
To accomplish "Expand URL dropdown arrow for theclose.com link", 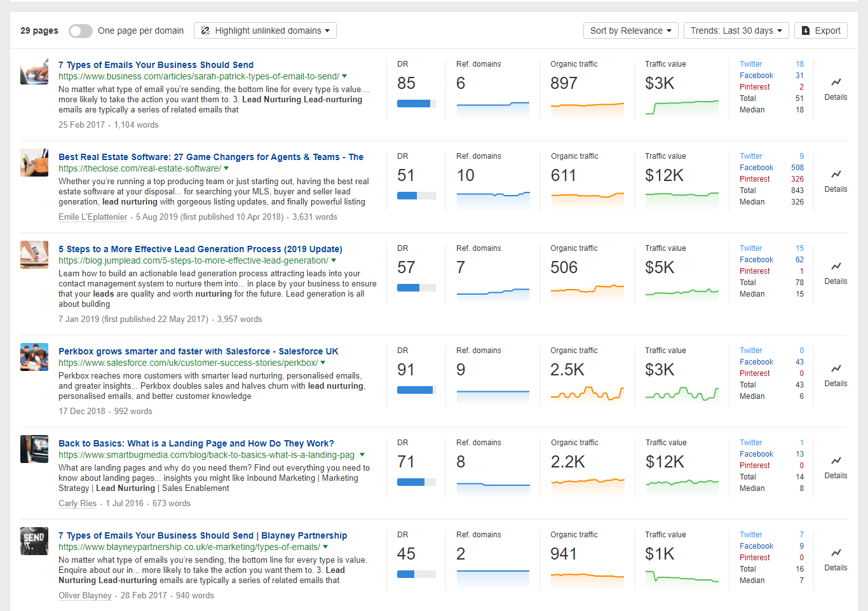I will pyautogui.click(x=227, y=169).
